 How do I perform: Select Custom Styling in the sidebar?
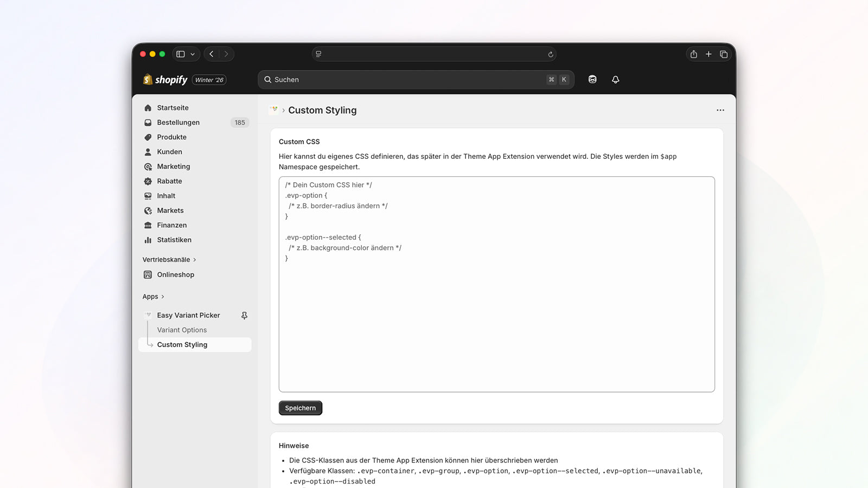pyautogui.click(x=195, y=345)
